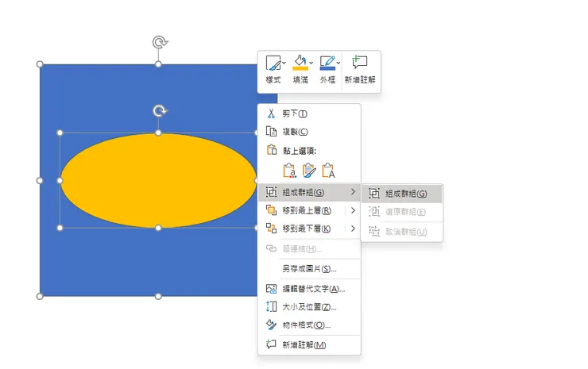Screen dimensions: 588x369
Task: Expand the 外框 dropdown arrow
Action: (x=338, y=63)
